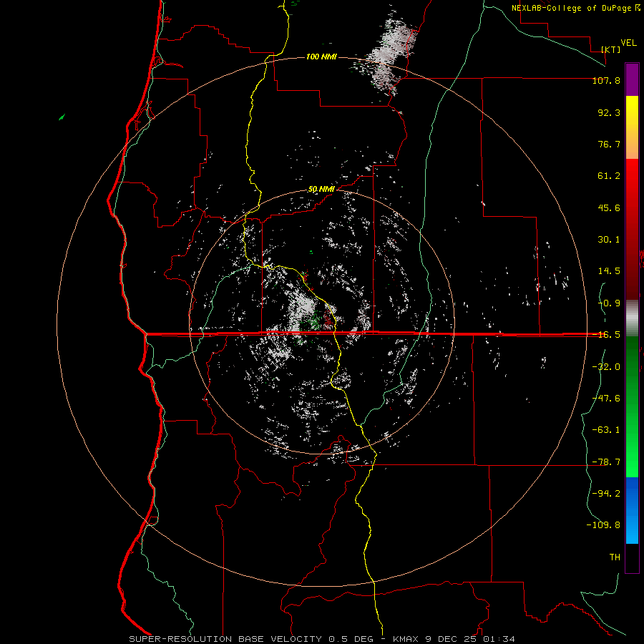The width and height of the screenshot is (644, 644).
Task: Click the NEXLAB-College of DuPage label
Action: [x=571, y=8]
